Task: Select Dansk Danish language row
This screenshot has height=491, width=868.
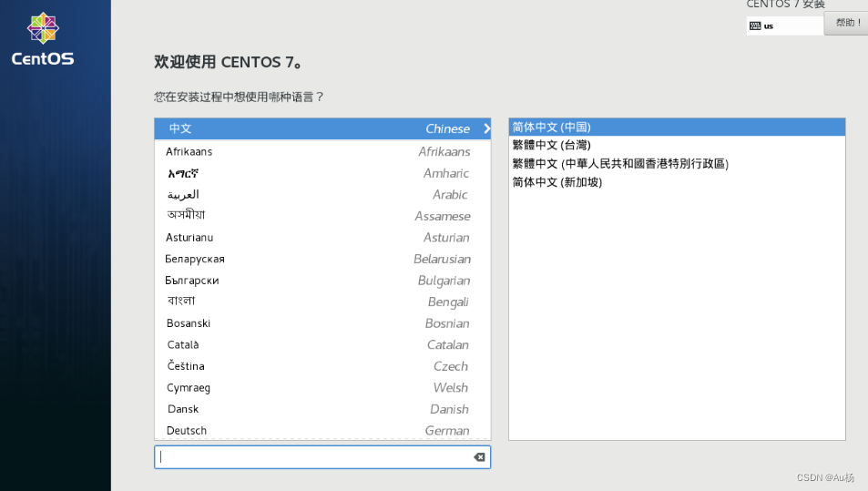Action: click(x=322, y=409)
